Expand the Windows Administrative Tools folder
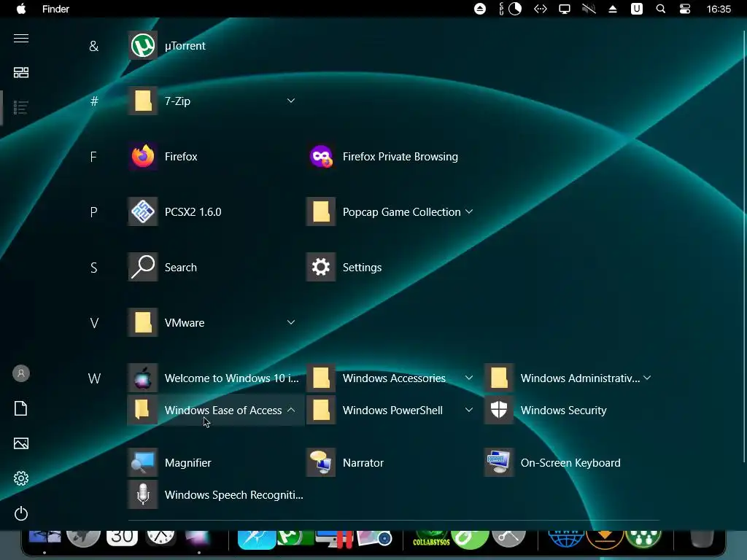The height and width of the screenshot is (560, 747). tap(647, 378)
